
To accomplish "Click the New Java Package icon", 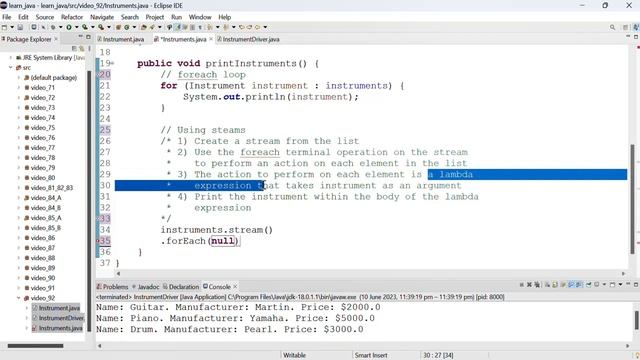I will pos(118,27).
